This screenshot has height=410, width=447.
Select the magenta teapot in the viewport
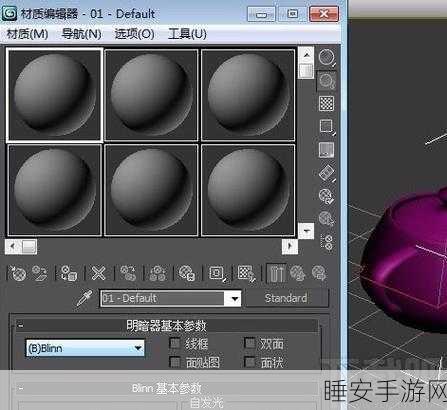pyautogui.click(x=405, y=263)
